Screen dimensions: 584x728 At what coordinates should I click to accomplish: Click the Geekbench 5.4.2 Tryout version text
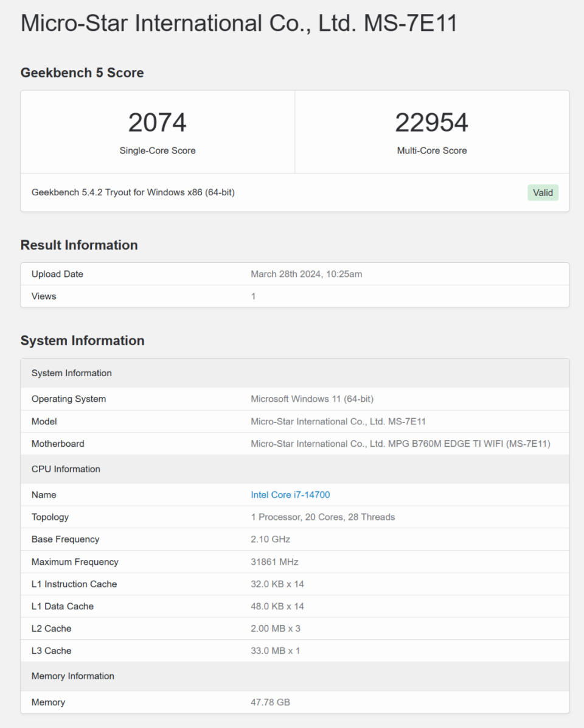133,192
